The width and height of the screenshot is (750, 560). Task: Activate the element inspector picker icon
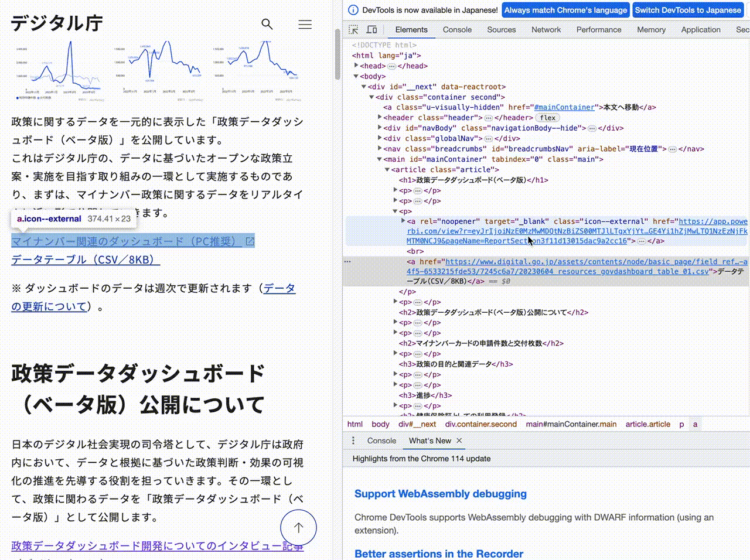pos(353,29)
